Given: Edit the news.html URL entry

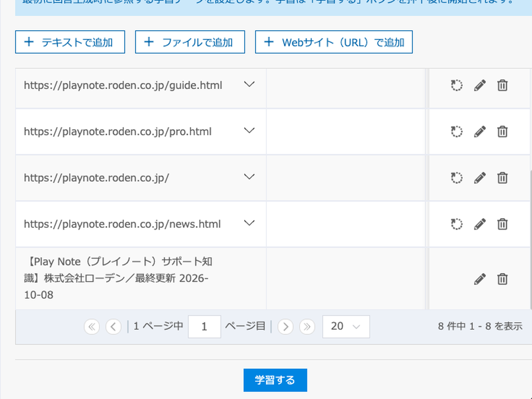Looking at the screenshot, I should [480, 224].
